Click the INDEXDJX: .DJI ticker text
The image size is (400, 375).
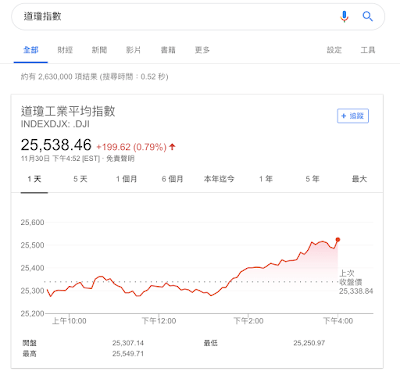coord(55,124)
